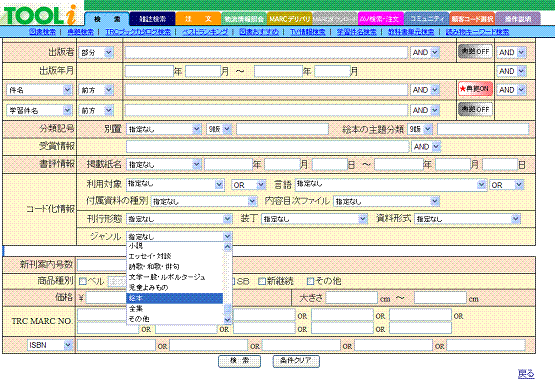Image resolution: width=555 pixels, height=383 pixels.
Task: Open the AV検索・注文 tab
Action: coord(380,19)
